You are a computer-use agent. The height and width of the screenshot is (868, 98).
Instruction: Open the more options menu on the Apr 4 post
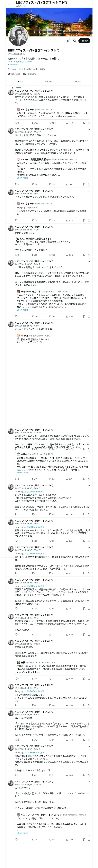click(89, 323)
